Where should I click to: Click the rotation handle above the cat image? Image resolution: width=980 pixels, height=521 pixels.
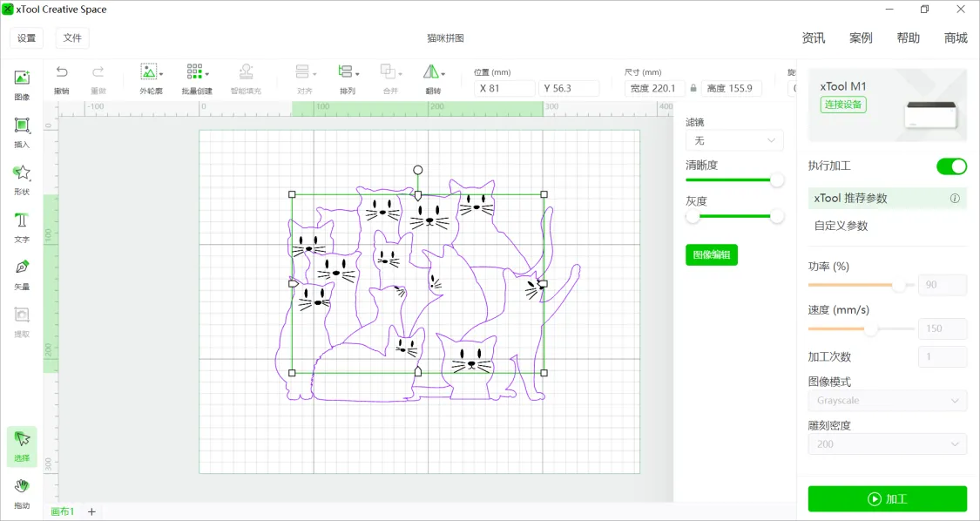tap(418, 170)
